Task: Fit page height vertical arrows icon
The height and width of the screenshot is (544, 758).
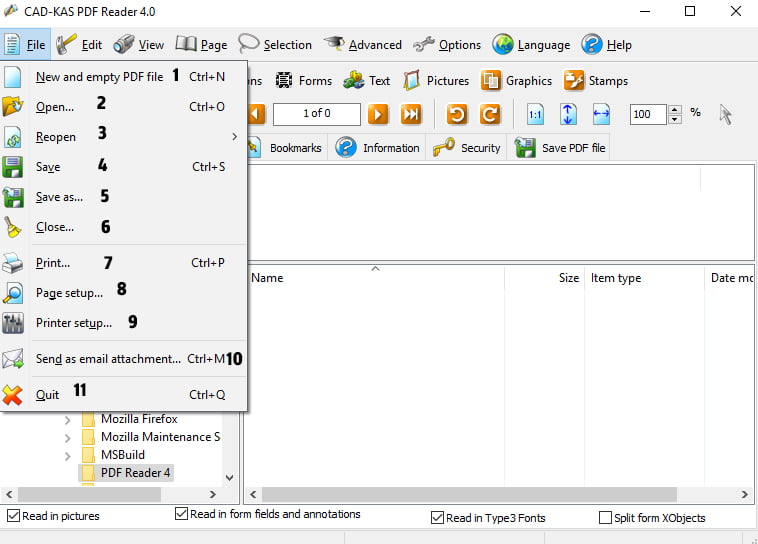Action: tap(568, 115)
